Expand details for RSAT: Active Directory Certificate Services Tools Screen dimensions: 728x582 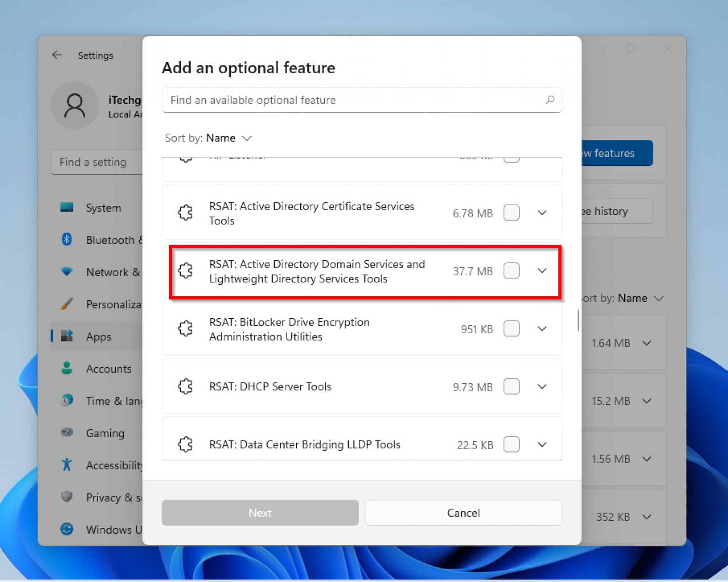click(542, 213)
